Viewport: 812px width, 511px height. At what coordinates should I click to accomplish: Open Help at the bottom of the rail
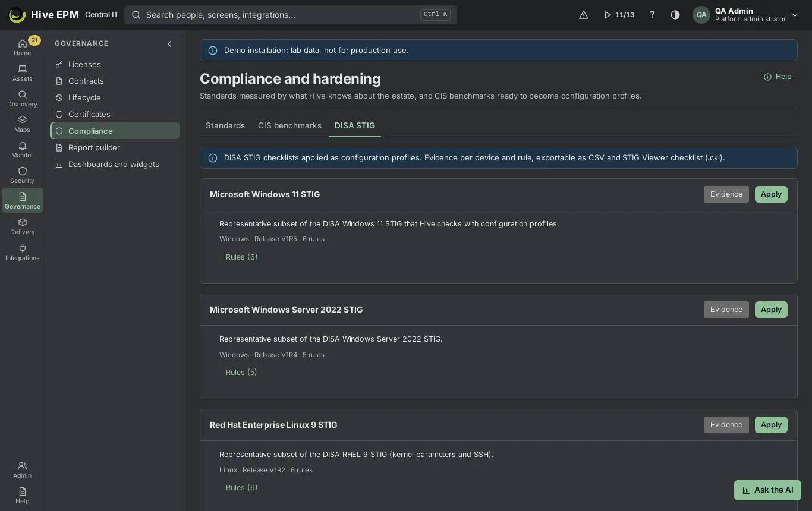pos(22,496)
